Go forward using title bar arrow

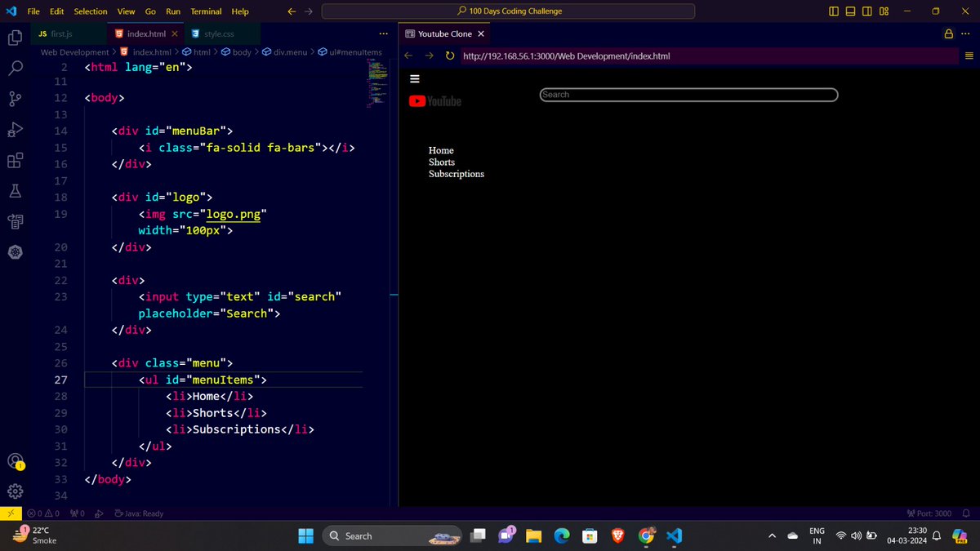click(309, 11)
